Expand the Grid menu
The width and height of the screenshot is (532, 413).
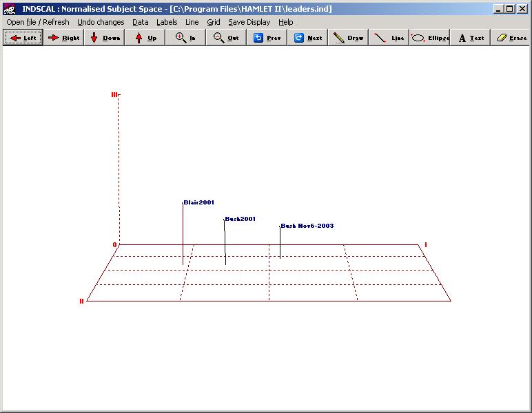214,22
